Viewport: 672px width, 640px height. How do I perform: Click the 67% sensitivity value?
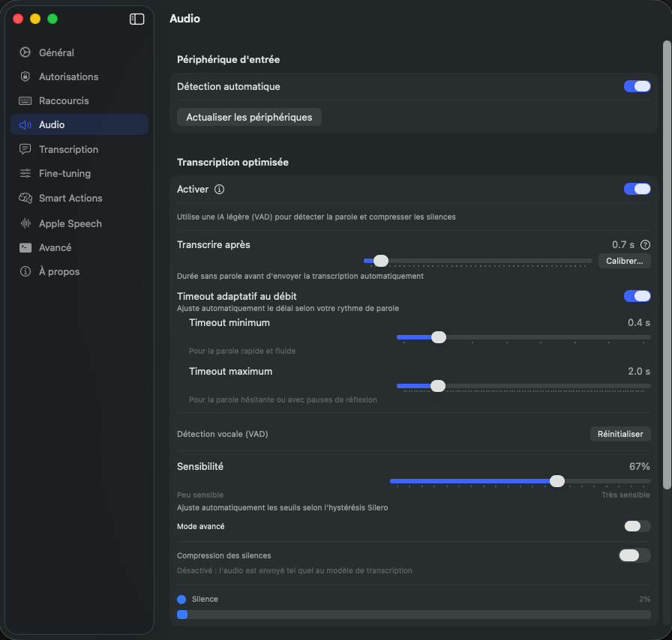click(x=639, y=466)
